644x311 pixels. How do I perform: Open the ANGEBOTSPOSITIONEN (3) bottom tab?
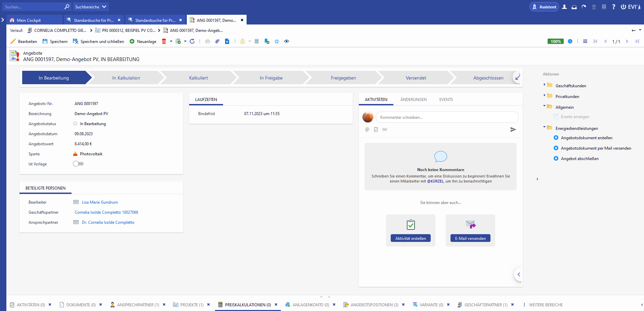374,305
